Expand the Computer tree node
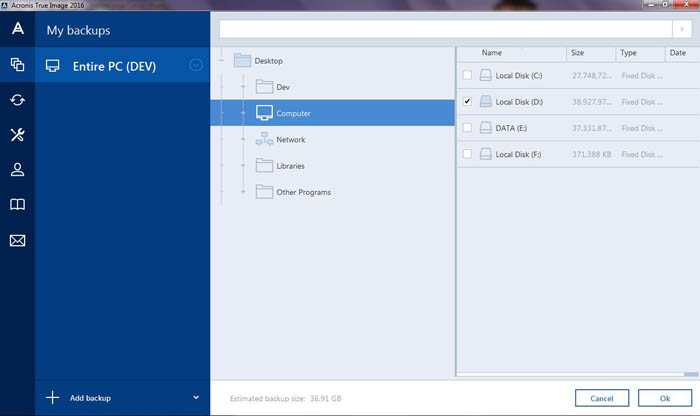The height and width of the screenshot is (416, 700). click(243, 113)
